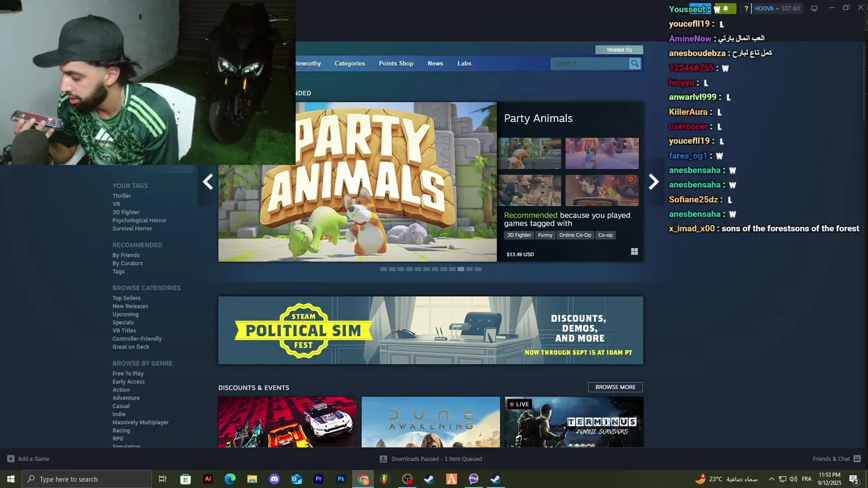Click BROWSE MORE in Discounts & Events
This screenshot has height=488, width=868.
click(615, 387)
